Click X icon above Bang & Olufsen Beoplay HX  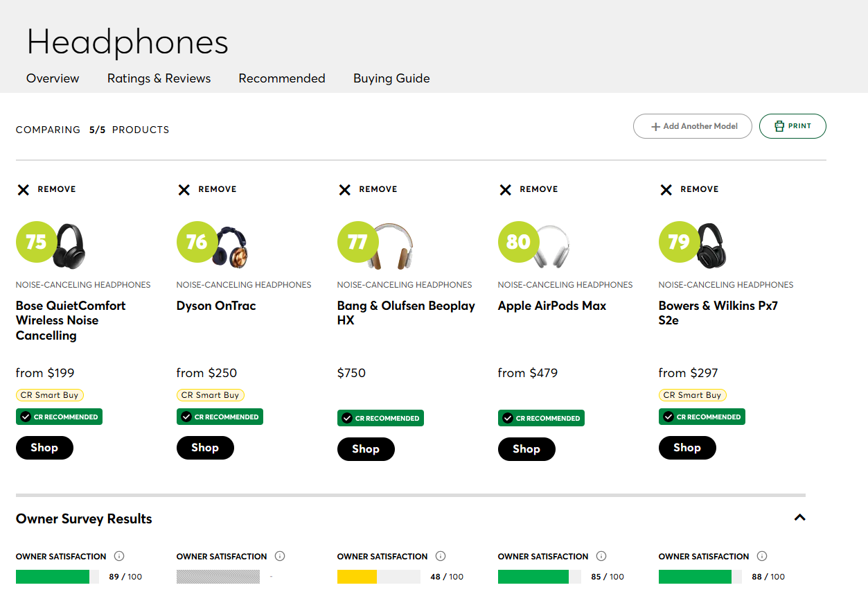click(x=345, y=190)
